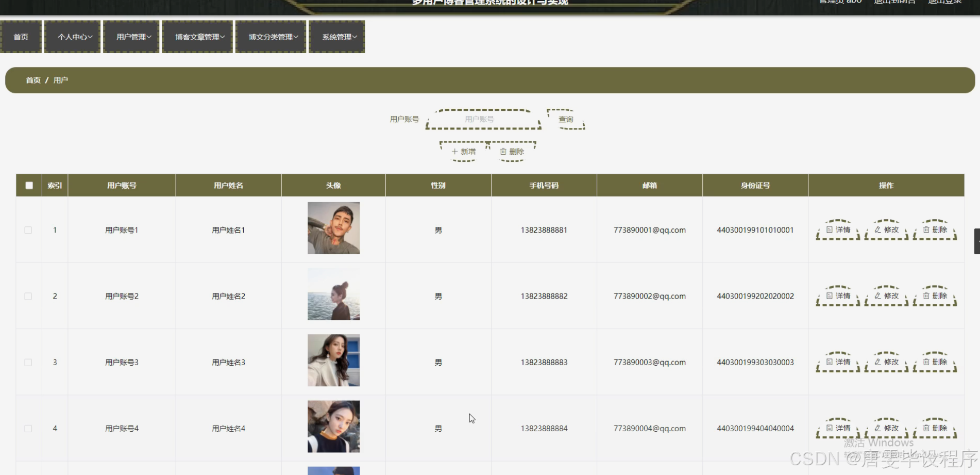
Task: Click the 身份证号 column header
Action: (755, 185)
